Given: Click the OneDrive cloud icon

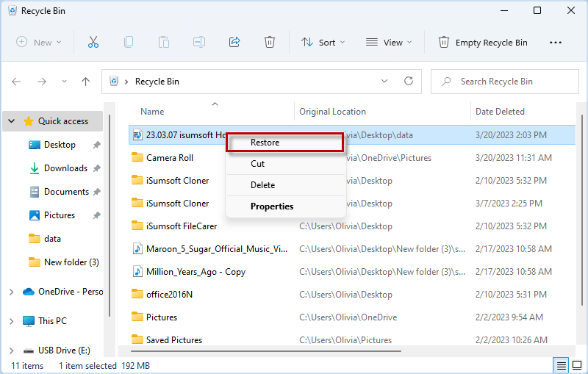Looking at the screenshot, I should click(29, 292).
